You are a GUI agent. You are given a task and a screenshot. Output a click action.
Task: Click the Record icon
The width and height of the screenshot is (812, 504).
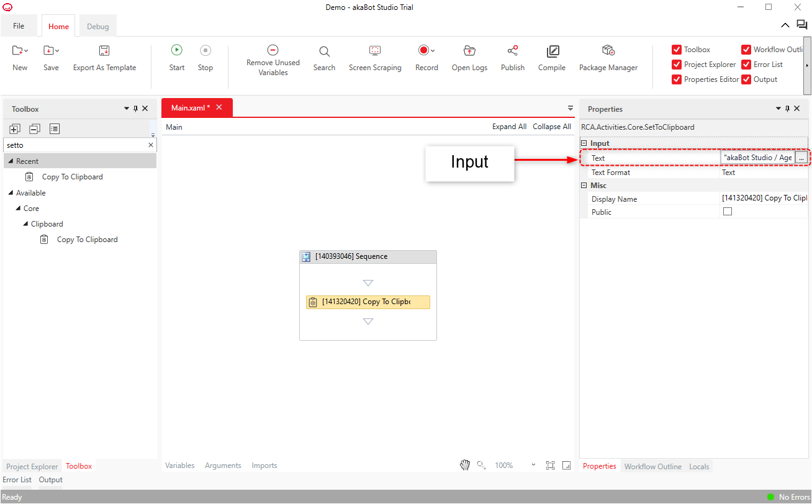coord(424,50)
